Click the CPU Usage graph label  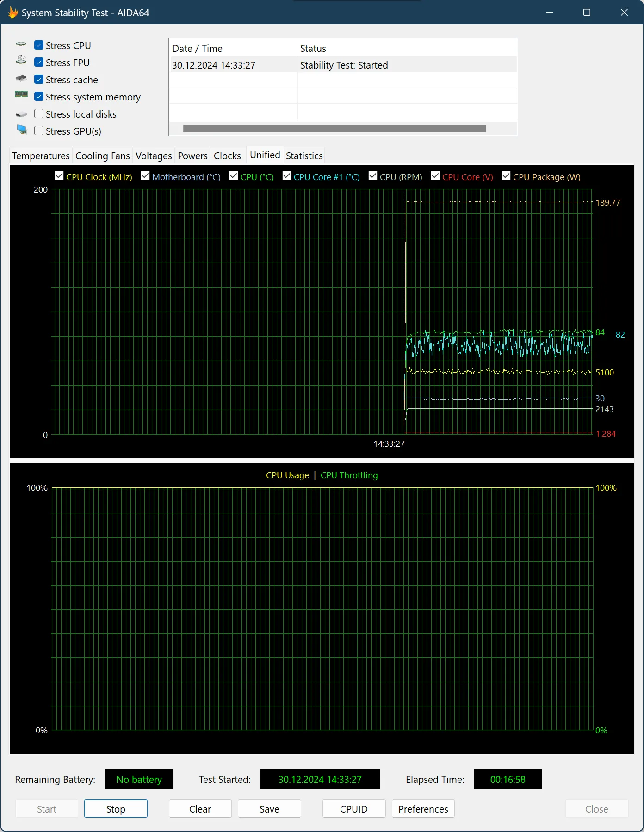tap(287, 475)
